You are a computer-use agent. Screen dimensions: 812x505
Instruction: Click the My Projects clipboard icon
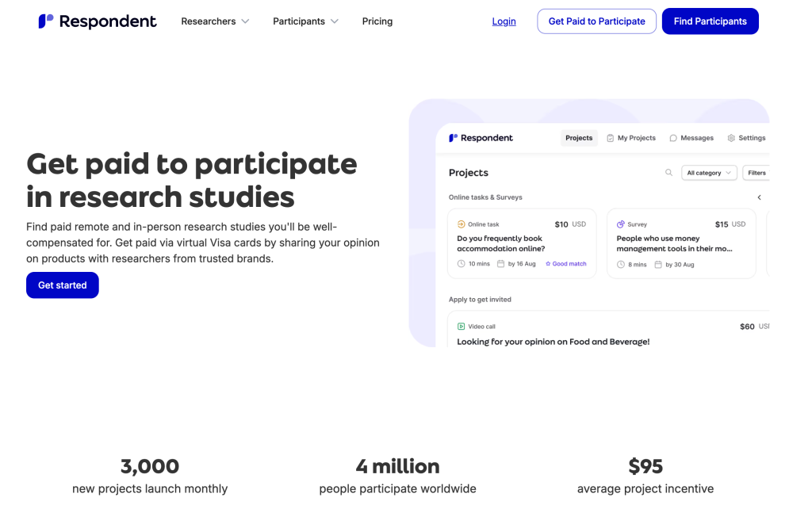pos(611,138)
